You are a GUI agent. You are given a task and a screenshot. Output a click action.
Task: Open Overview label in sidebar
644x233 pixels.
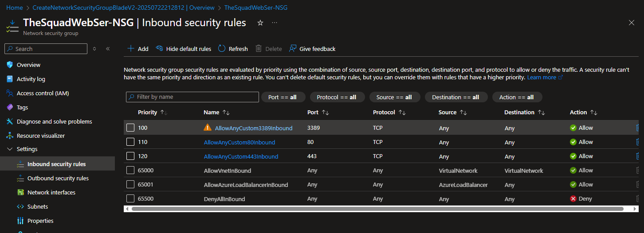tap(28, 65)
